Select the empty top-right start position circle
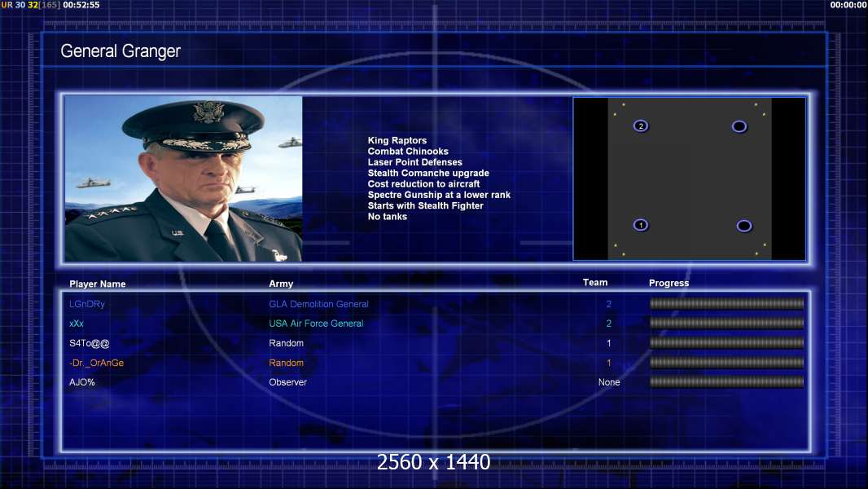Screen dimensions: 868x489 pyautogui.click(x=739, y=127)
